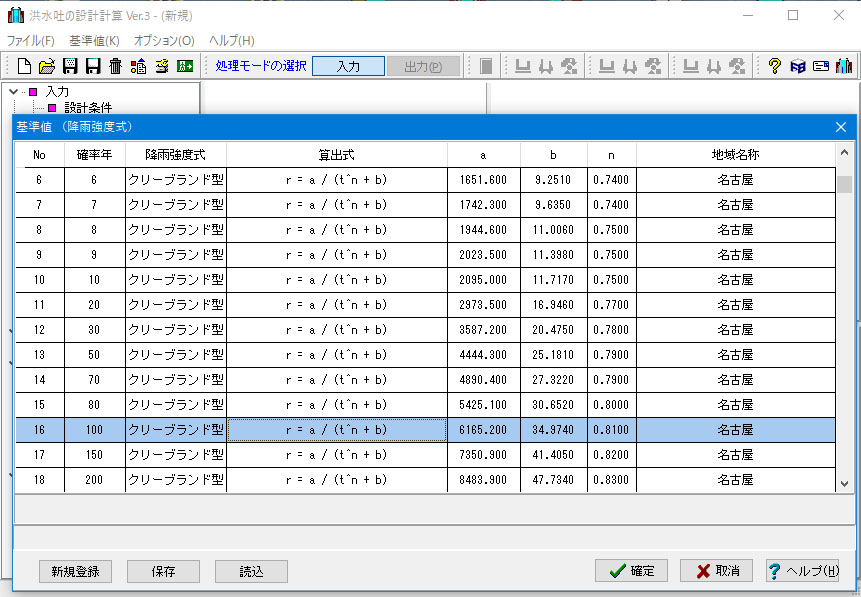Select n value 0.8300
This screenshot has height=597, width=861.
(611, 479)
